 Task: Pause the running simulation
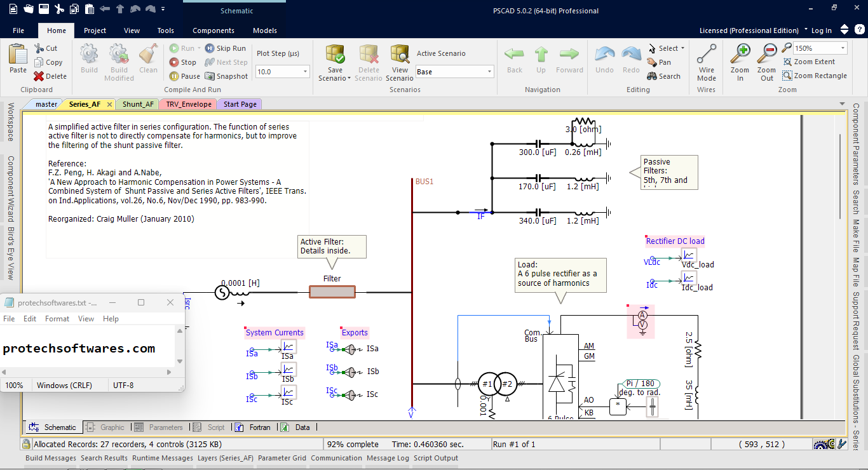point(185,76)
